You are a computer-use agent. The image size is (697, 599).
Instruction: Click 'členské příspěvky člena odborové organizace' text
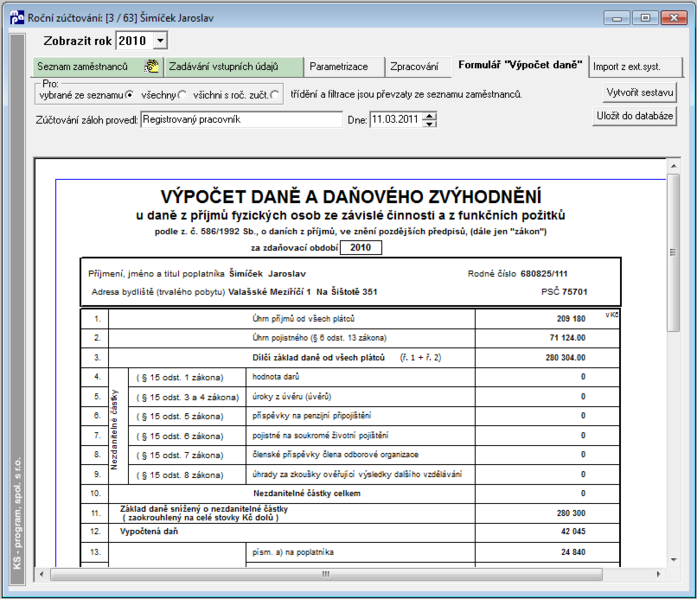pos(335,455)
